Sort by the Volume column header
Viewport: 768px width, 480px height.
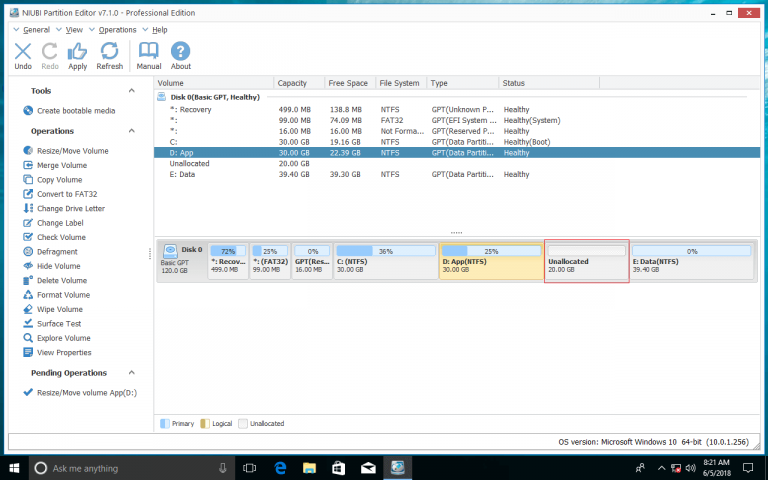tap(214, 83)
